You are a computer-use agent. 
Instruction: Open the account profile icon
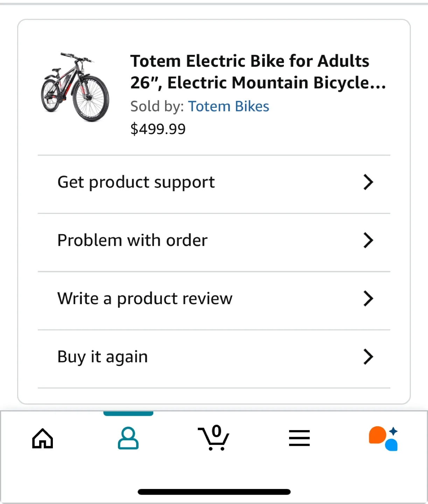point(128,438)
